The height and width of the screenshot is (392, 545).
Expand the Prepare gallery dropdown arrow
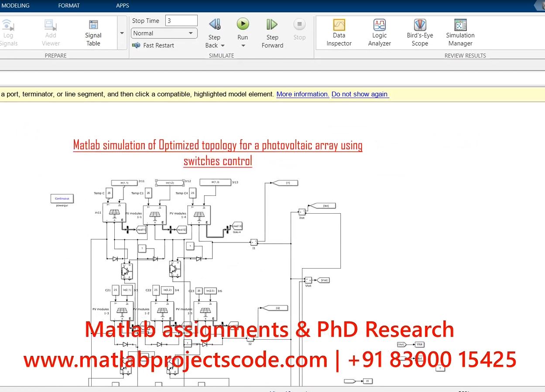122,33
